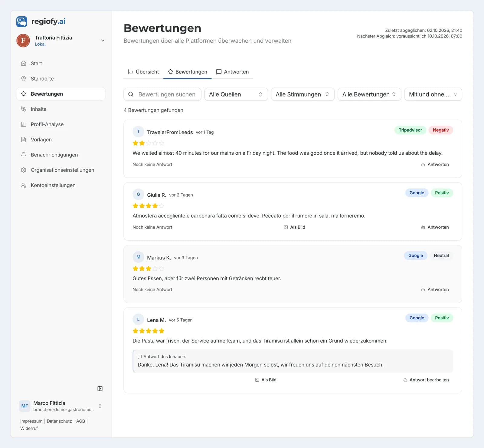Click the search magnifier icon
This screenshot has width=484, height=448.
pos(131,94)
